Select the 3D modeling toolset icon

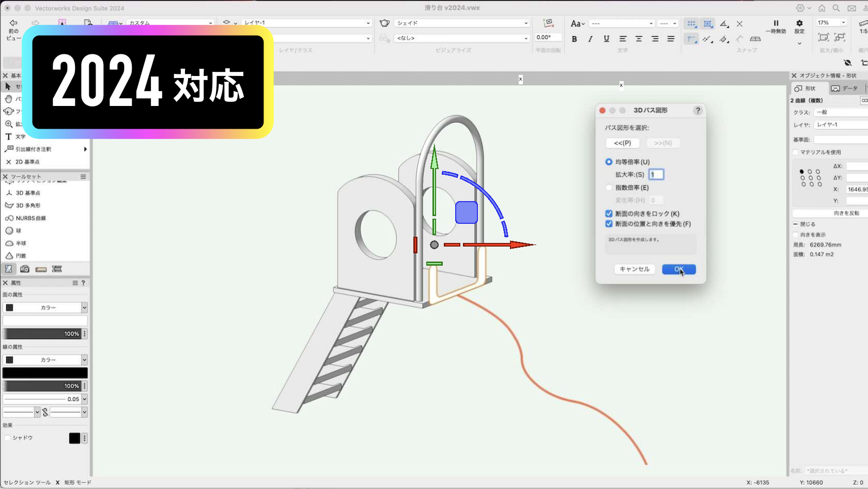point(9,269)
